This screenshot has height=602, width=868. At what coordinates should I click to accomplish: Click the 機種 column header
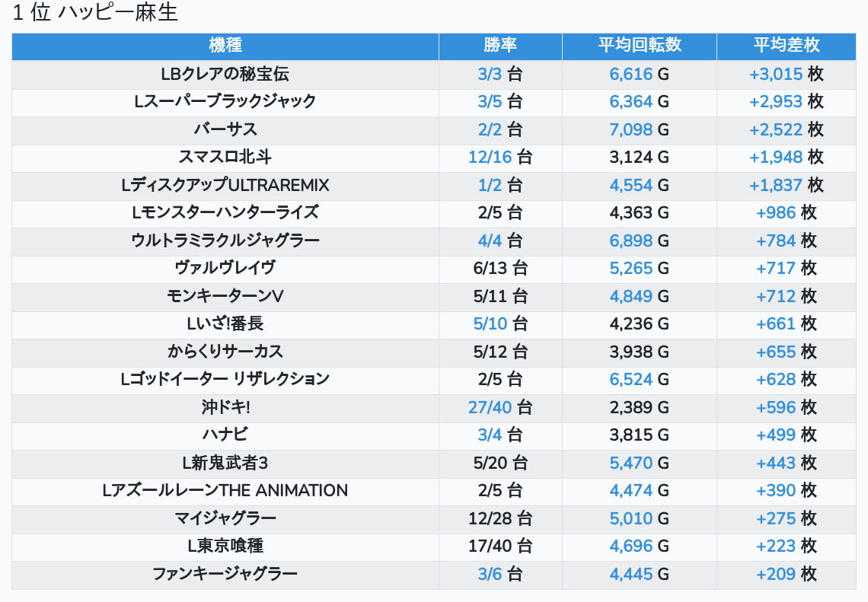point(225,45)
